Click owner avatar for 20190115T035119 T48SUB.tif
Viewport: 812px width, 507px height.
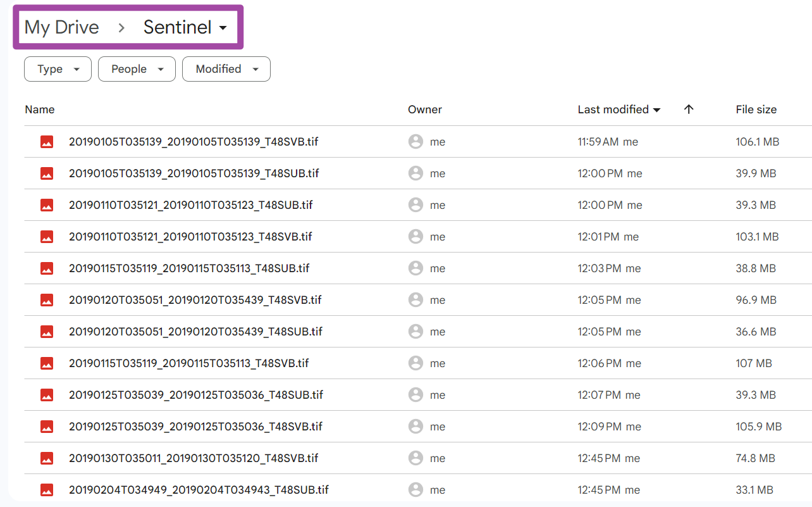point(415,268)
